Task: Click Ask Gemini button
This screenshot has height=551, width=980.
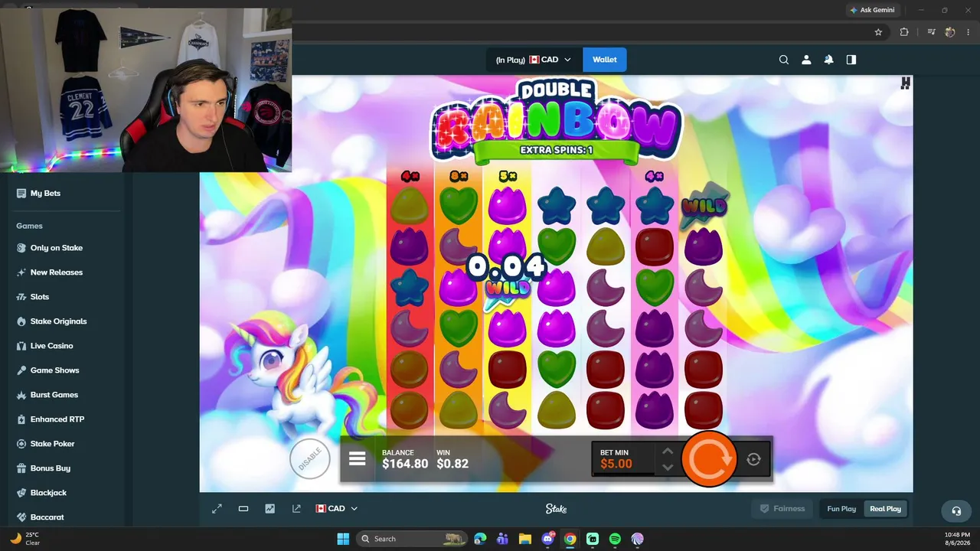Action: tap(872, 10)
